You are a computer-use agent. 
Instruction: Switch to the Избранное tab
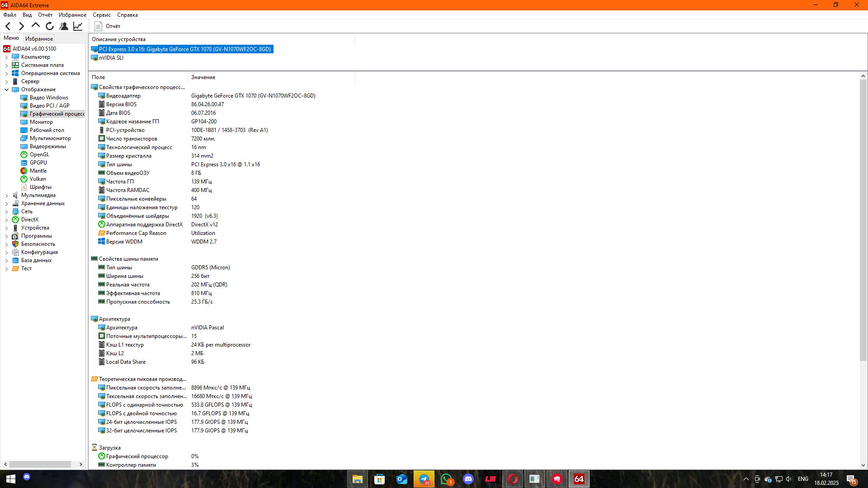pyautogui.click(x=39, y=39)
